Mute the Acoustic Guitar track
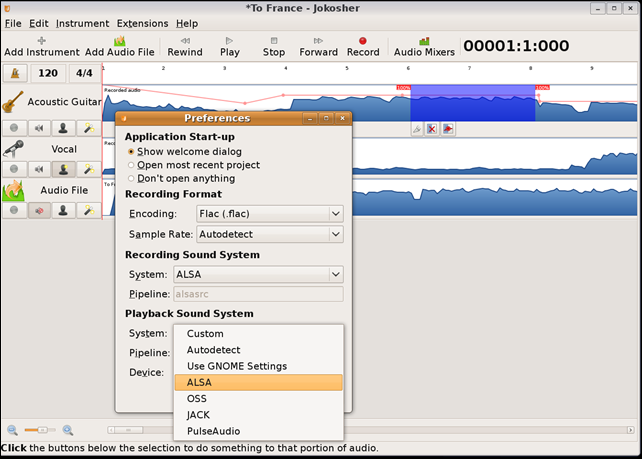Image resolution: width=642 pixels, height=459 pixels. (39, 128)
